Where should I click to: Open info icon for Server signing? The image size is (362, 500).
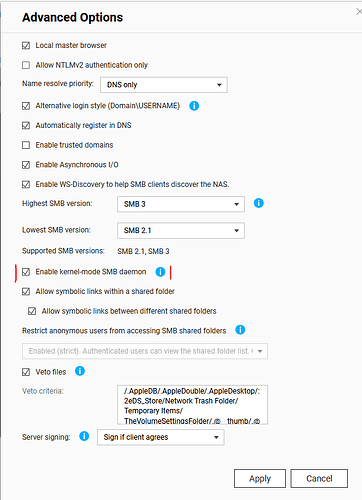(84, 436)
